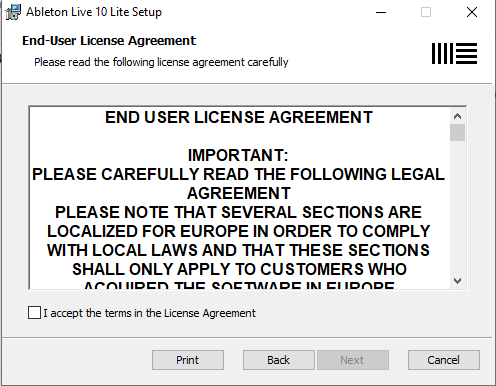Click the license scrollbar up arrow
Image resolution: width=496 pixels, height=386 pixels.
point(457,116)
